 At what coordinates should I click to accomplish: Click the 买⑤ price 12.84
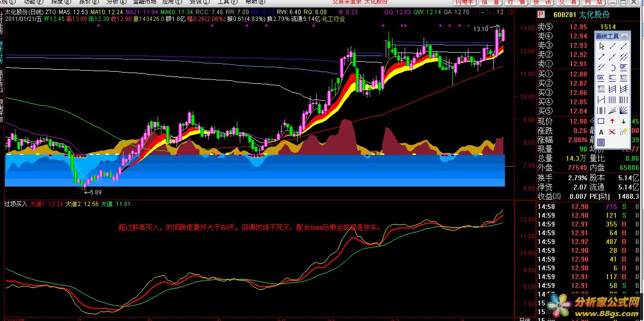pos(578,112)
